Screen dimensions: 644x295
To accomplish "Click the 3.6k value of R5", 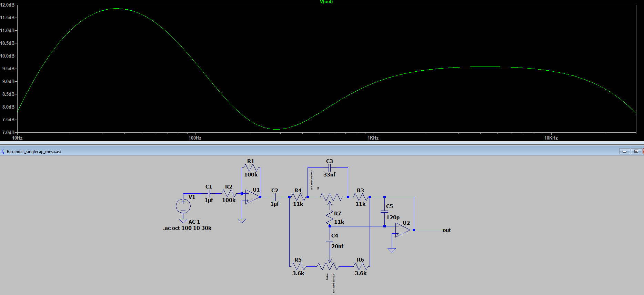I will [x=298, y=273].
